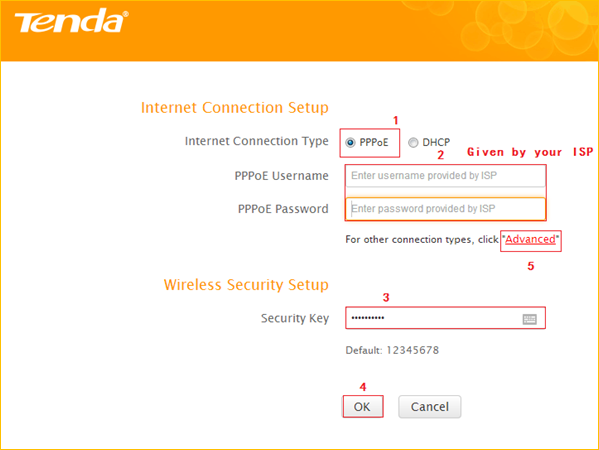
Task: Focus the PPPoE Username input field
Action: pyautogui.click(x=445, y=176)
